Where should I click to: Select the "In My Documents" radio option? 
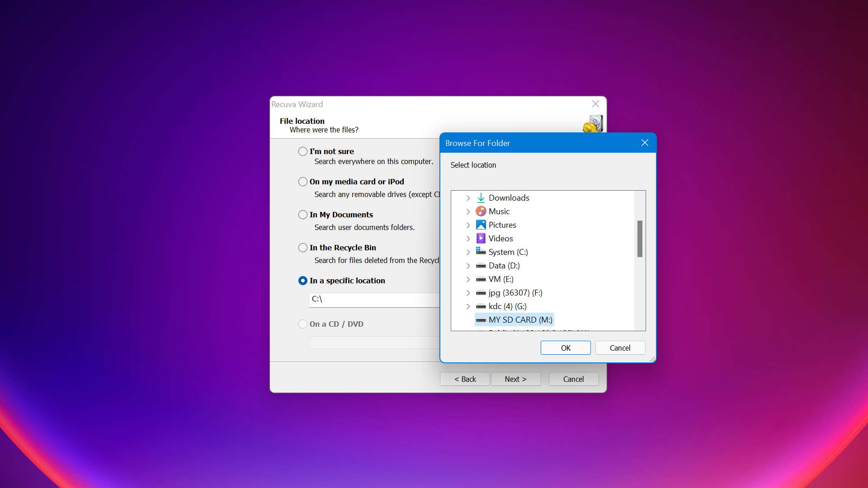click(x=303, y=215)
